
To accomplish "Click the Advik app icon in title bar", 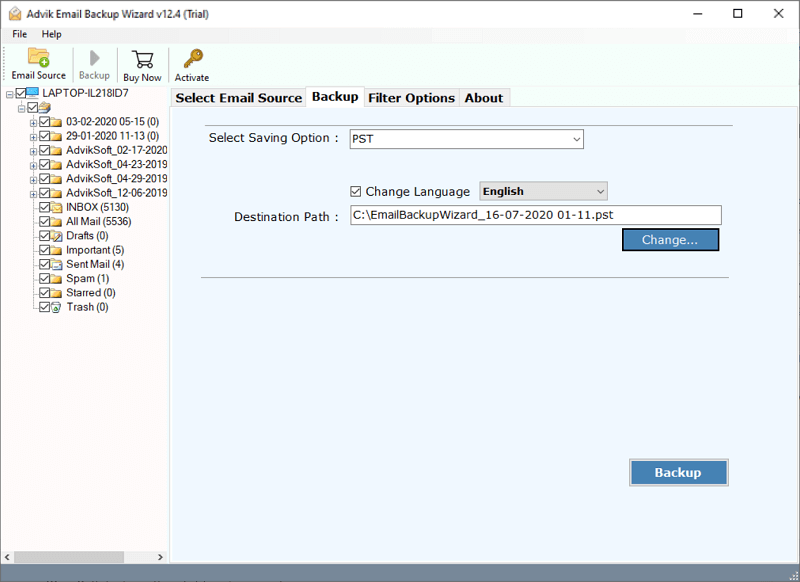I will pos(15,14).
